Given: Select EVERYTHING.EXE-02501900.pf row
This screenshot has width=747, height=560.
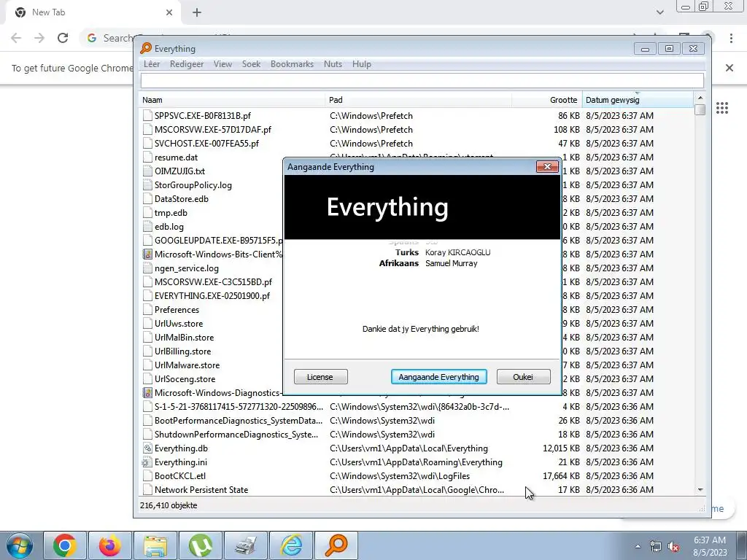Looking at the screenshot, I should [x=212, y=296].
